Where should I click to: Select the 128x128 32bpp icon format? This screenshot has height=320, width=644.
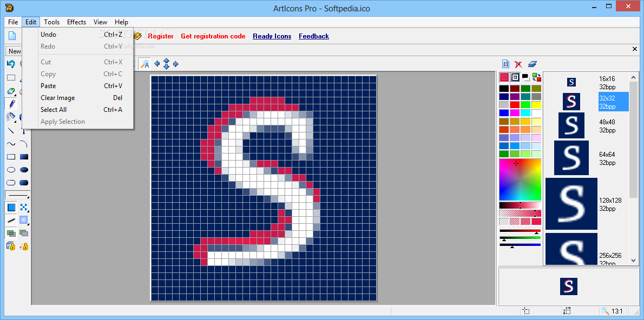pyautogui.click(x=587, y=204)
